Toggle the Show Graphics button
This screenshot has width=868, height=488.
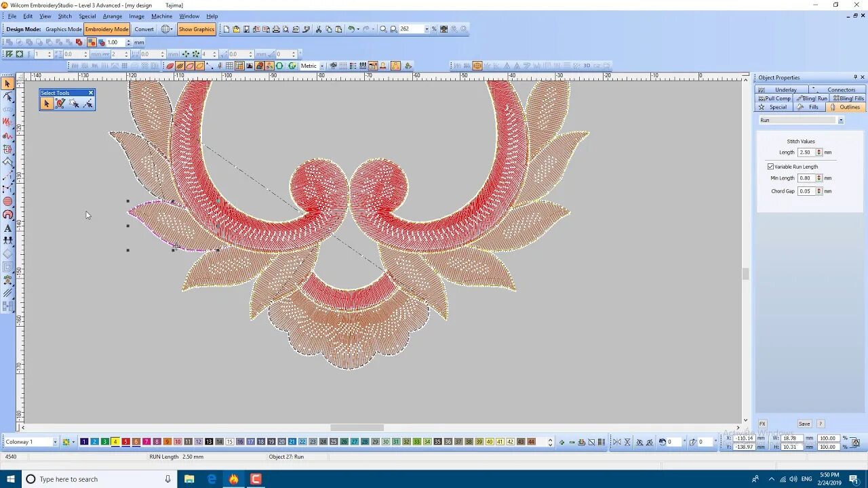click(x=197, y=29)
